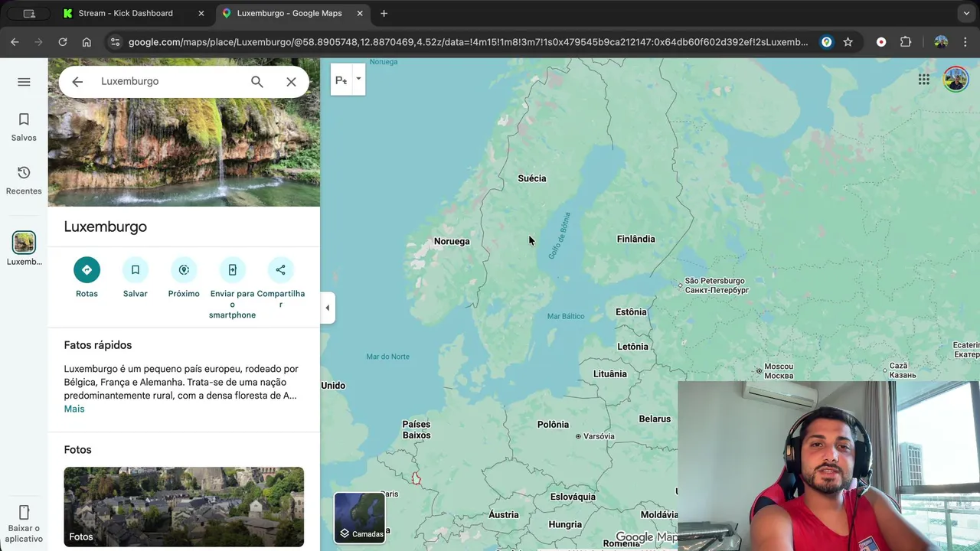Screen dimensions: 980x551
Task: Click the Países Baixos label
Action: point(416,429)
